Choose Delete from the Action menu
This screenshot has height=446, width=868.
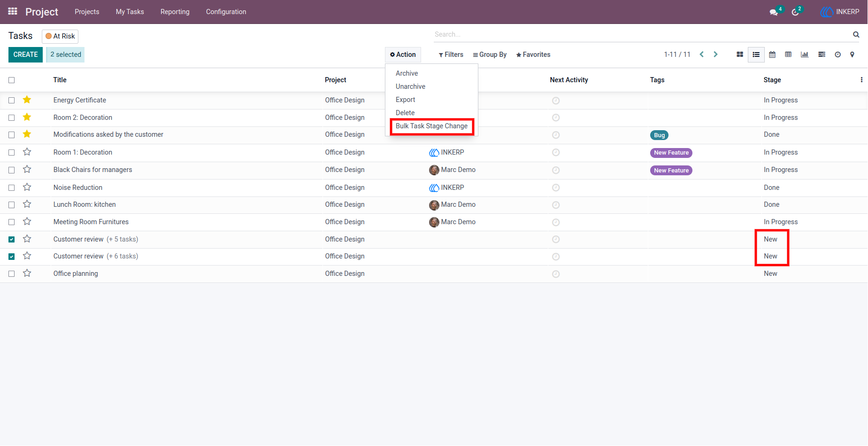(x=405, y=113)
